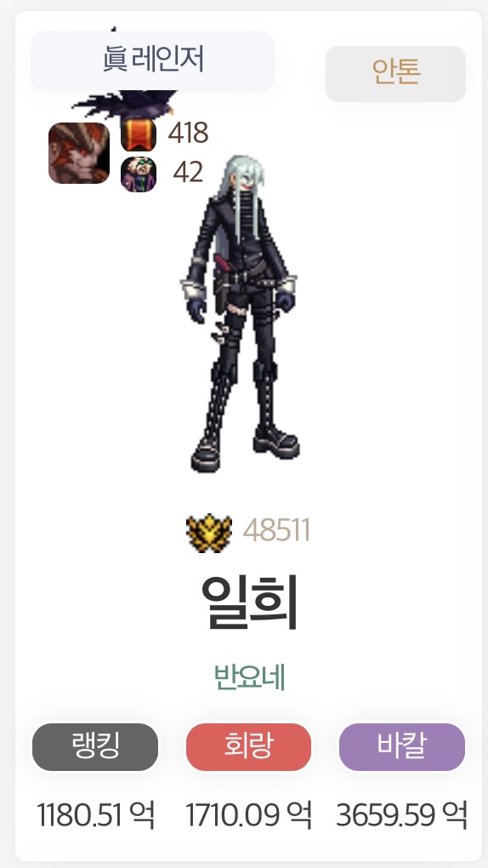Click the character's black boots
Viewport: 488px width, 868px height.
[x=245, y=448]
